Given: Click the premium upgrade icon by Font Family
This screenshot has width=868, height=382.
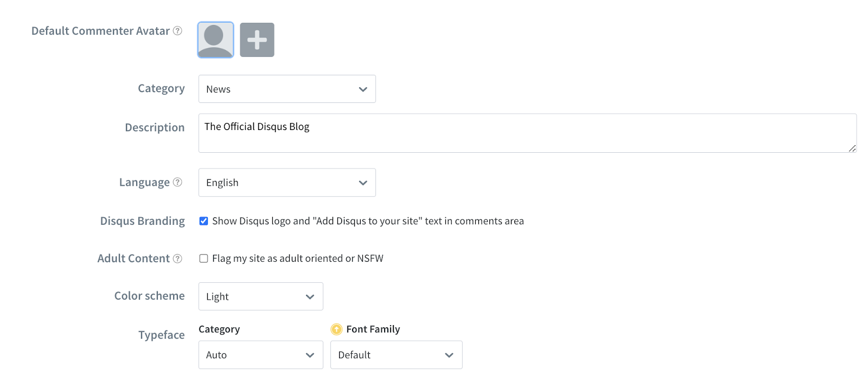Looking at the screenshot, I should point(336,329).
